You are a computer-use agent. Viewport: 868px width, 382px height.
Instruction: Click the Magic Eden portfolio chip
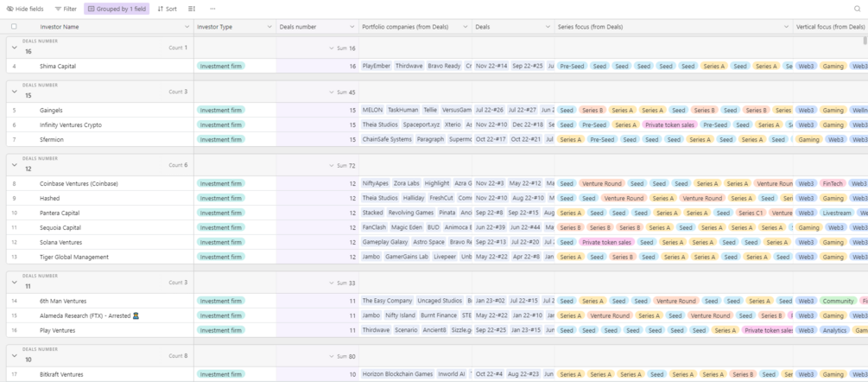[x=406, y=227]
